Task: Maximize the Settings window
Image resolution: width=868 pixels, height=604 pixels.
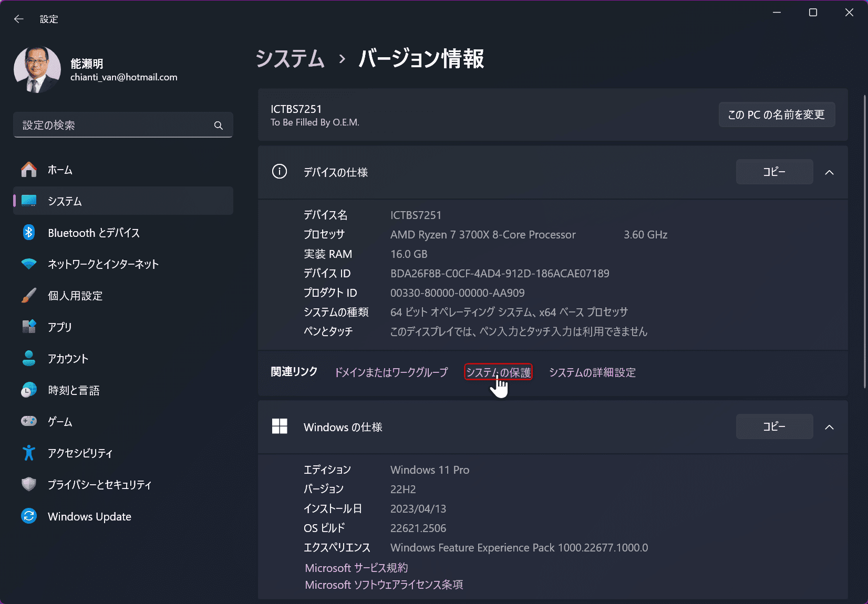Action: 813,13
